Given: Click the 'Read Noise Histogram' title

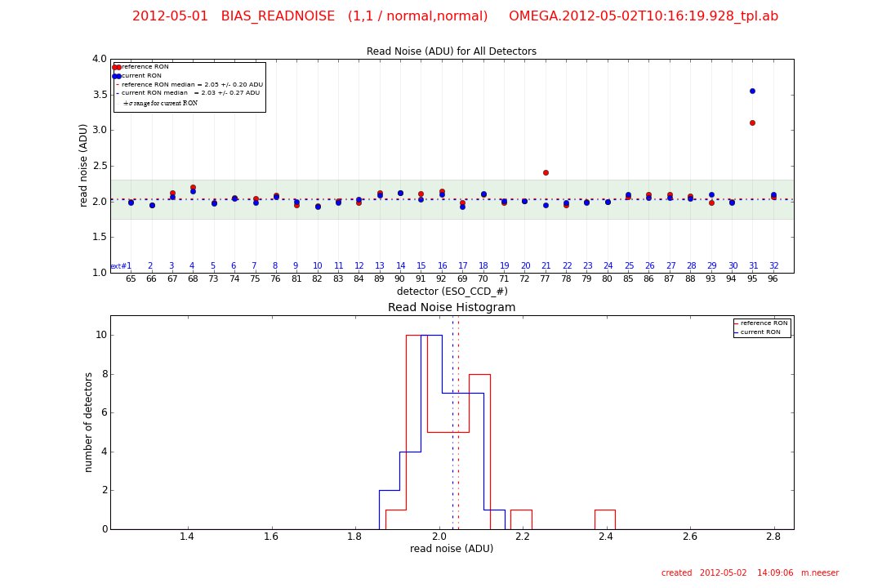Looking at the screenshot, I should 452,308.
